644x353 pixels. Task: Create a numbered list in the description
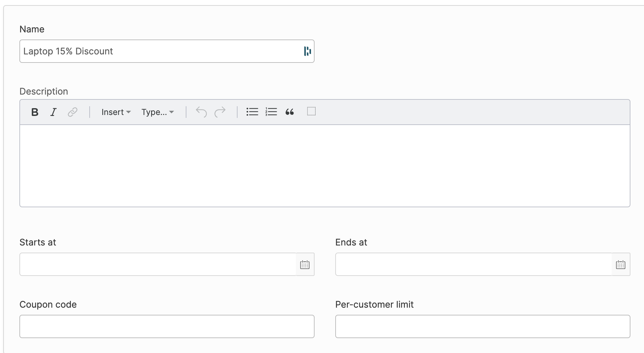click(271, 112)
